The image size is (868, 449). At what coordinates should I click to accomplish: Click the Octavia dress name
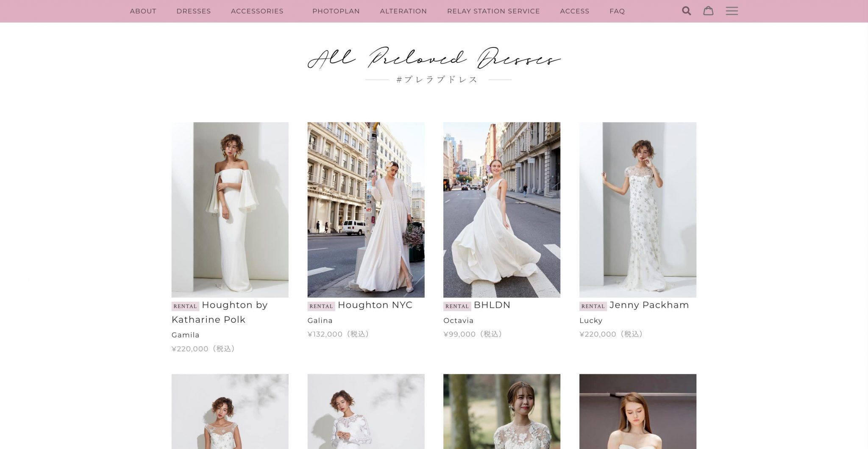459,321
